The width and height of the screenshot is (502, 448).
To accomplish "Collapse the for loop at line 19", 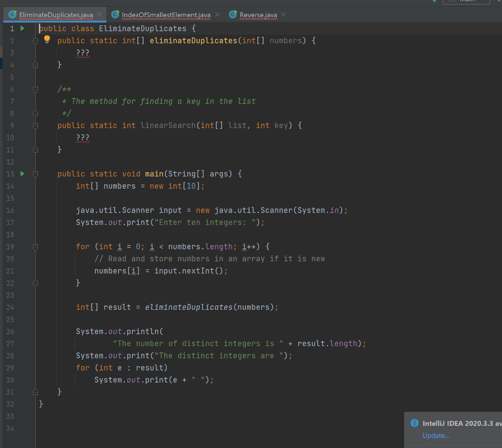I will point(35,247).
